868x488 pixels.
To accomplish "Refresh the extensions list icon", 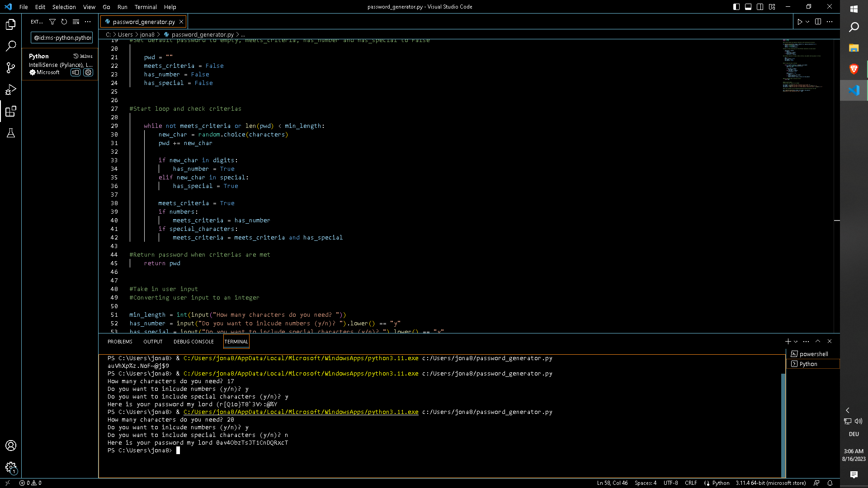I will (64, 21).
